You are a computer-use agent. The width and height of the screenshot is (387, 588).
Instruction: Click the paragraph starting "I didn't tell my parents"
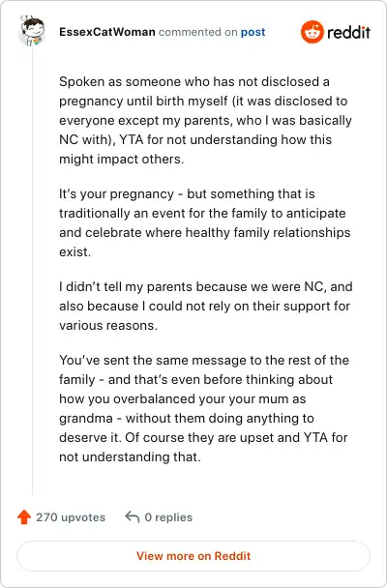coord(205,306)
